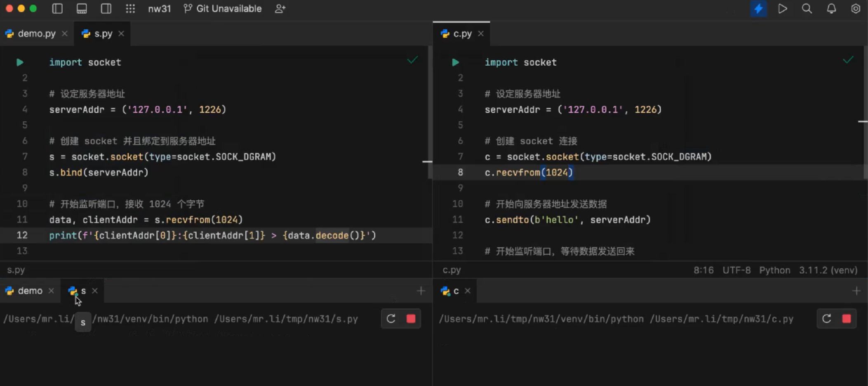Close the s run tab
868x386 pixels.
(x=95, y=291)
